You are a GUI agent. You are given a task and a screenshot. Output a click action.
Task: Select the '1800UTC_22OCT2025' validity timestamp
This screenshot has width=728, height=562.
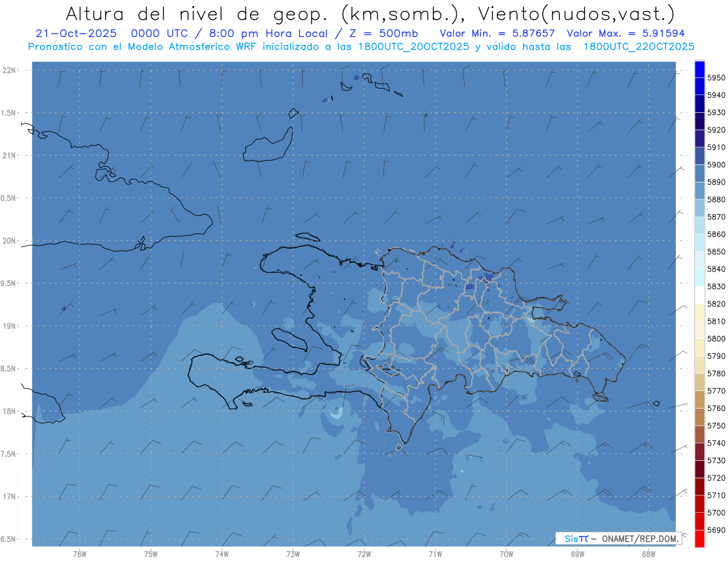(639, 46)
